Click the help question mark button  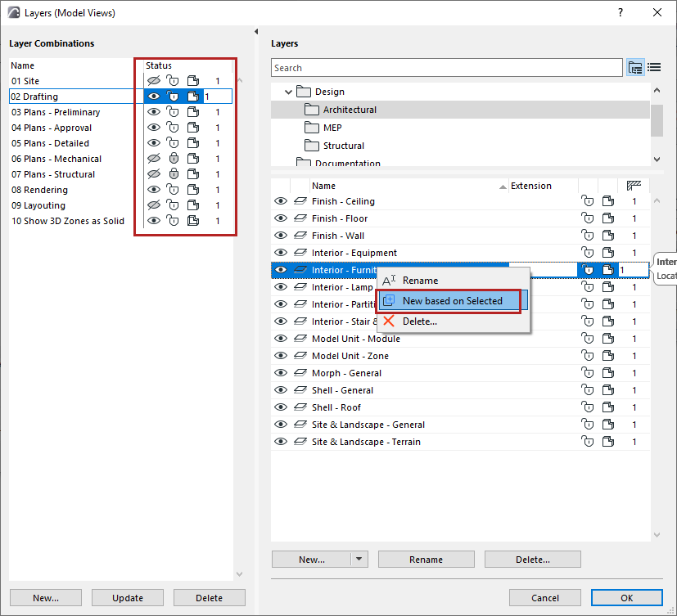click(x=621, y=12)
